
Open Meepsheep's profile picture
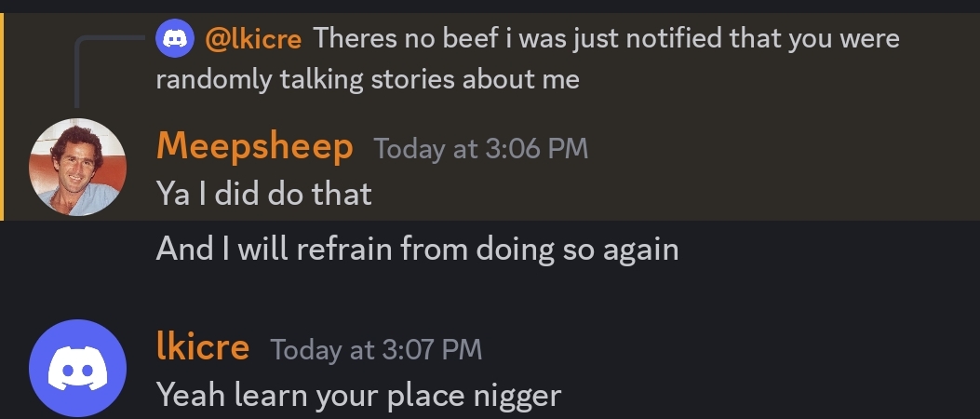[x=77, y=167]
